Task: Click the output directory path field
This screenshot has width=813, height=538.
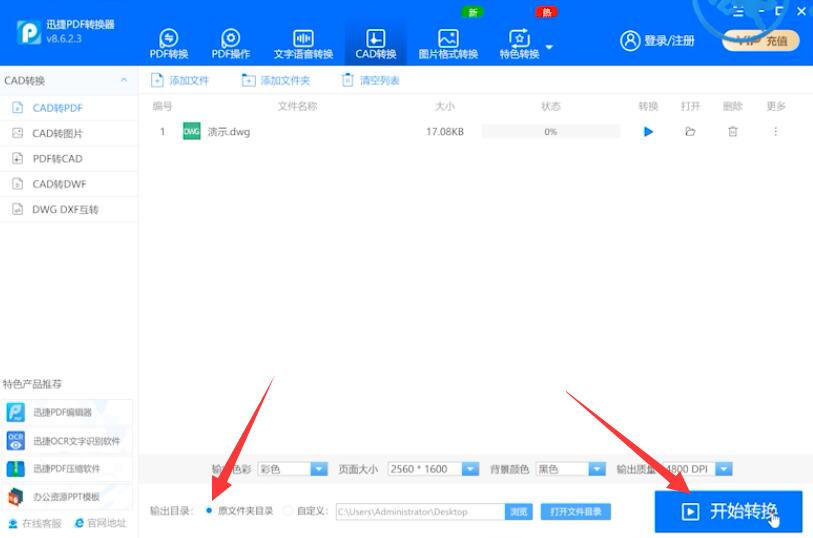Action: click(420, 512)
